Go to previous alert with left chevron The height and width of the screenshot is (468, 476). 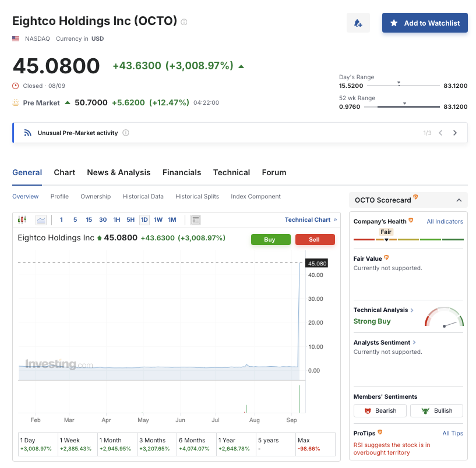pos(440,133)
